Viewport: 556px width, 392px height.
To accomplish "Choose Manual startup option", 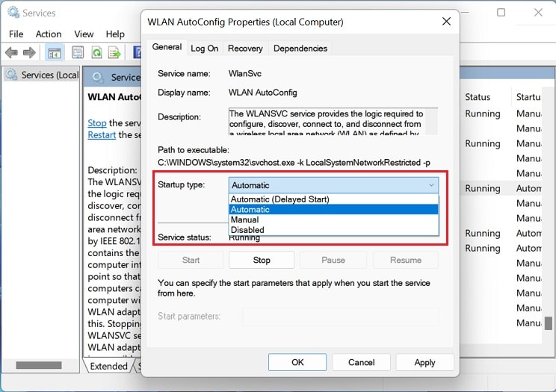I will click(x=333, y=220).
